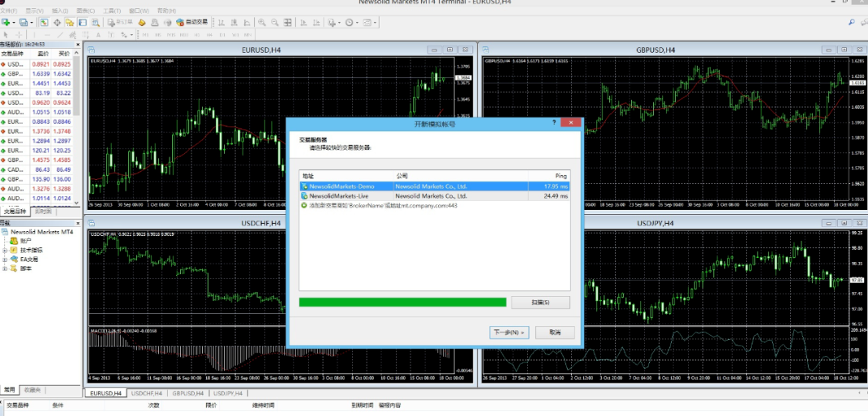Select the Fibonacci retracement tool
868x416 pixels.
[x=85, y=35]
